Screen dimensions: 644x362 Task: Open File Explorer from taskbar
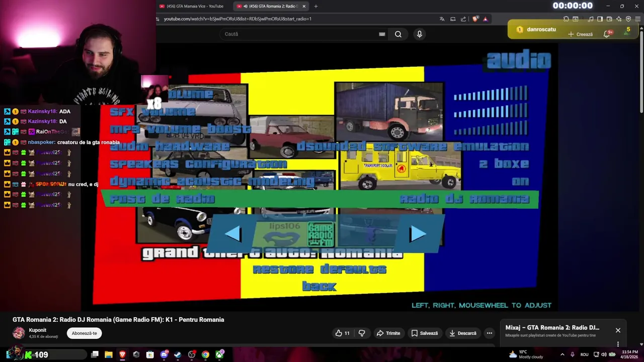(x=108, y=354)
